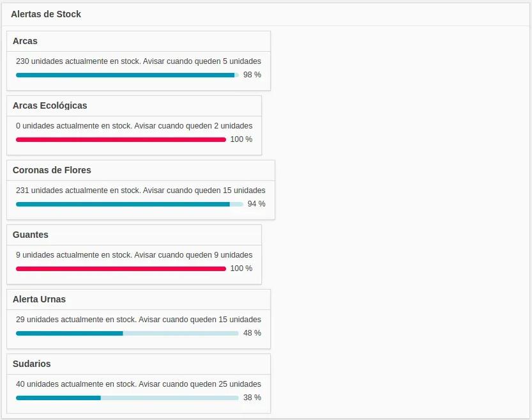Click the Arcas stock progress bar
Viewport: 532px width, 420px height.
coord(127,75)
